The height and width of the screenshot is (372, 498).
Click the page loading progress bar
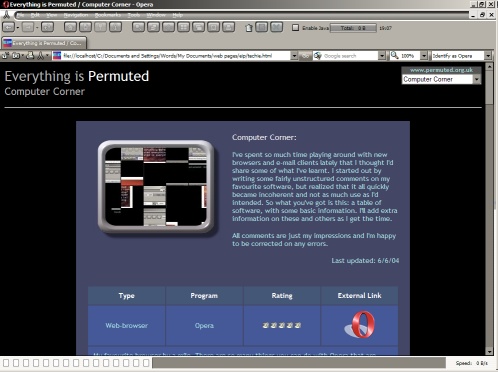click(x=299, y=363)
